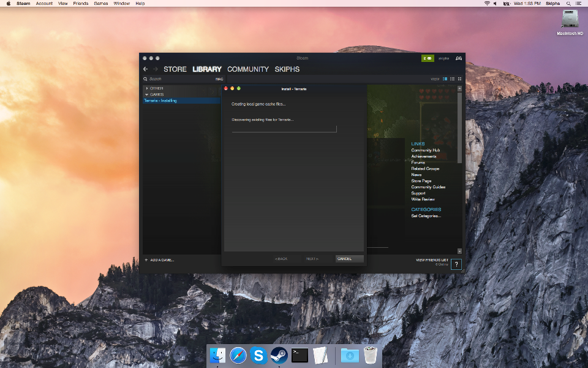The width and height of the screenshot is (588, 368).
Task: Open Notification Center from menu bar
Action: [x=579, y=4]
